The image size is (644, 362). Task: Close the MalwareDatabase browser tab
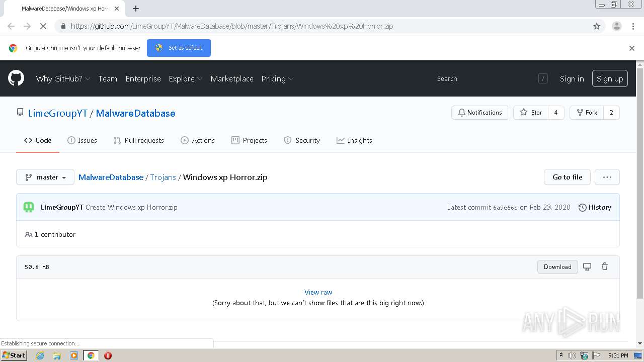[117, 9]
